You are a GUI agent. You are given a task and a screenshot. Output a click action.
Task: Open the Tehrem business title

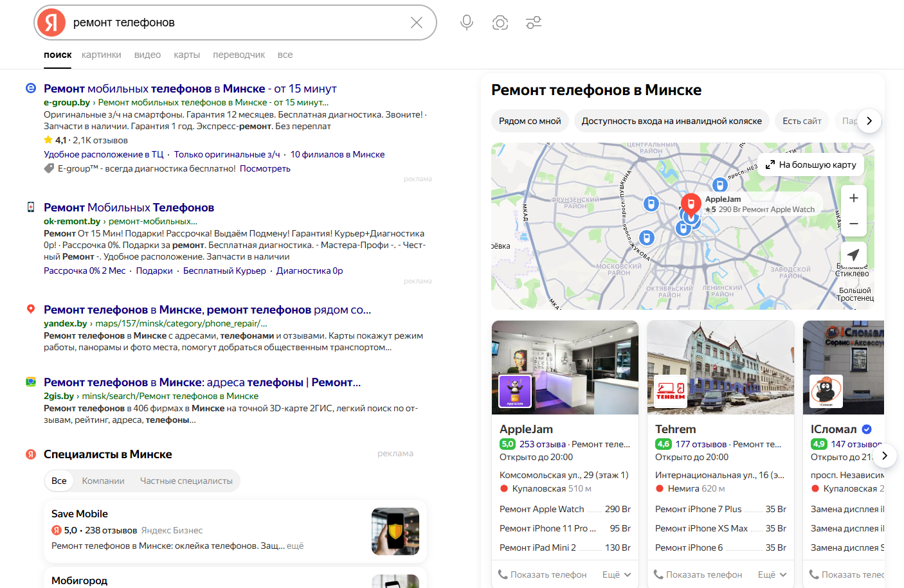pyautogui.click(x=675, y=429)
